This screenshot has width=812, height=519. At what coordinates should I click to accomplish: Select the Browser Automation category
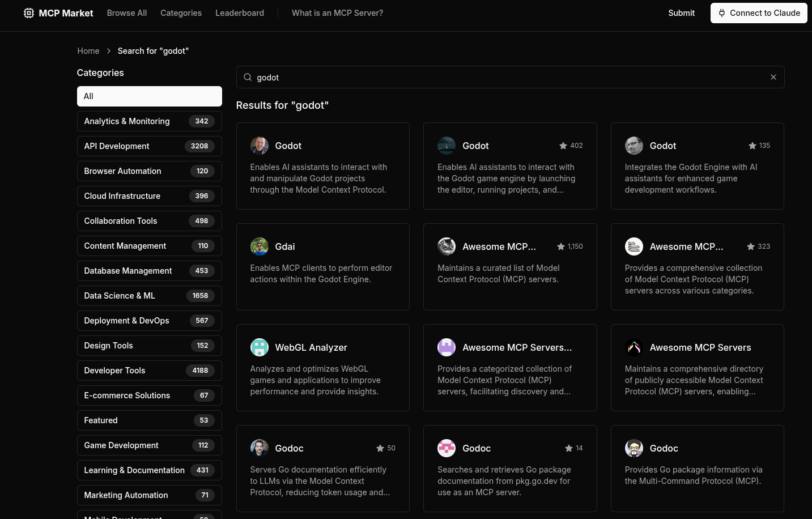pyautogui.click(x=150, y=171)
